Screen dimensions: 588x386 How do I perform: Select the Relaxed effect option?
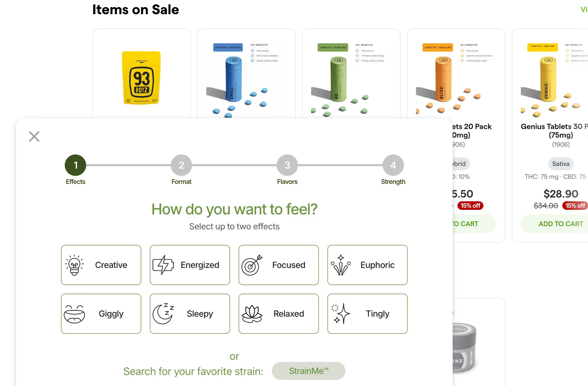point(278,314)
